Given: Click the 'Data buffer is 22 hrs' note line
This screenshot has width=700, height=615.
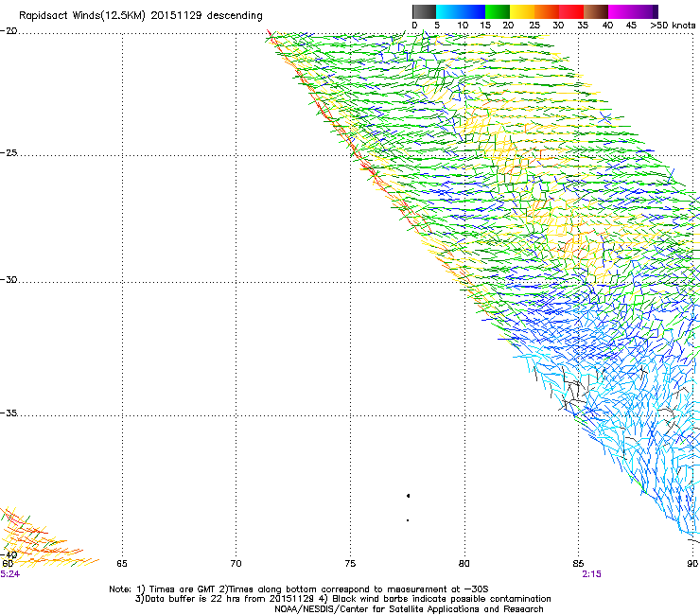Looking at the screenshot, I should click(342, 599).
